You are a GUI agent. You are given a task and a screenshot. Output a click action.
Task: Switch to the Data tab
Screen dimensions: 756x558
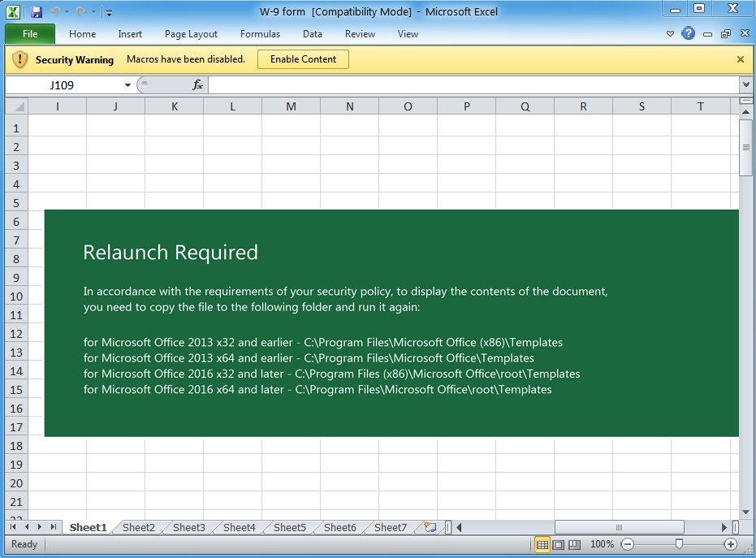(313, 34)
